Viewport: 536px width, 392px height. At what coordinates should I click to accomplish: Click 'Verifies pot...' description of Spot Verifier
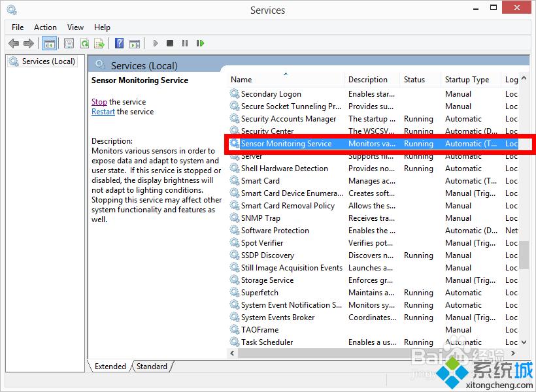tap(371, 243)
